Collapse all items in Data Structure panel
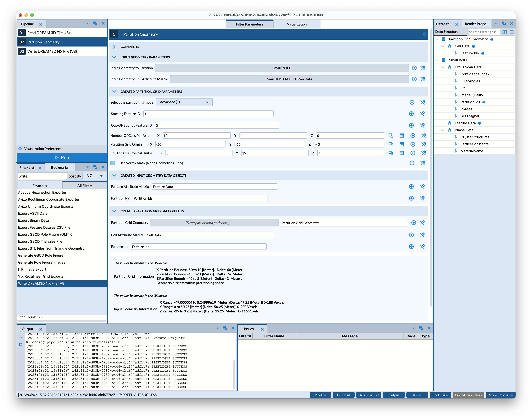The width and height of the screenshot is (532, 420). tap(512, 32)
